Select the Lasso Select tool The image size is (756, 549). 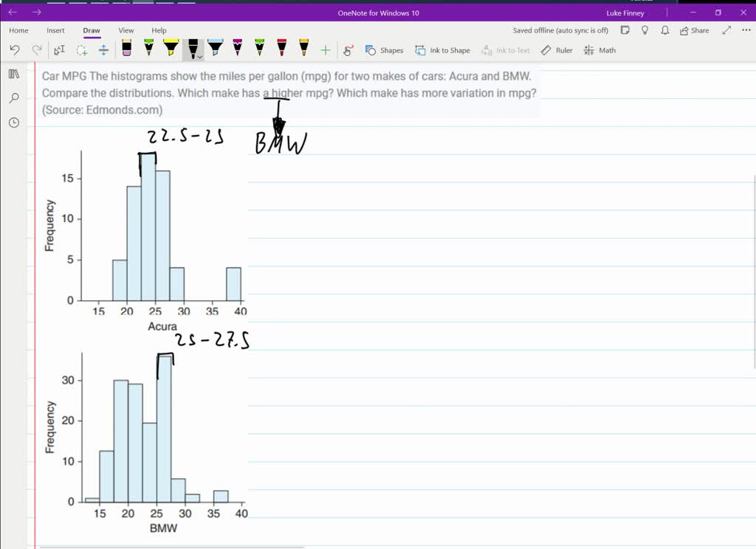(x=82, y=50)
